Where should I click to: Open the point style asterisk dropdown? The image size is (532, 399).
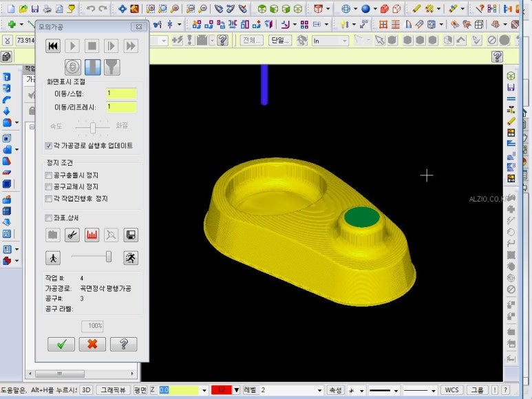coord(362,391)
